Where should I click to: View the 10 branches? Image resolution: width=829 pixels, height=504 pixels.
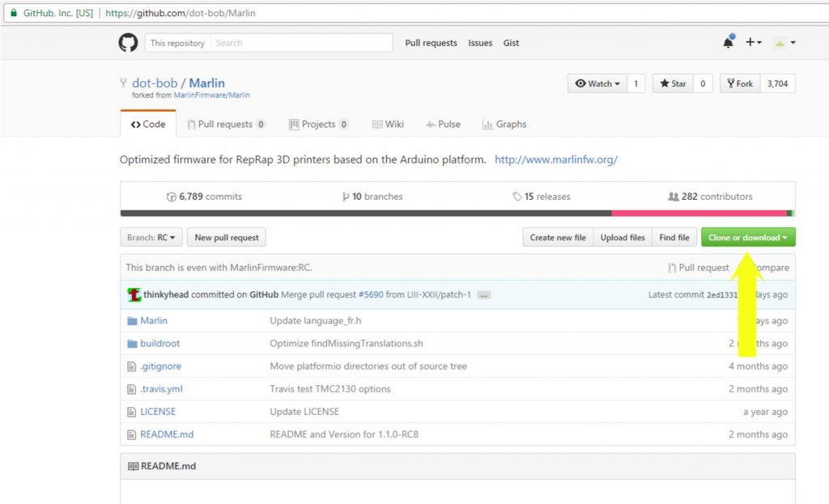(x=372, y=197)
